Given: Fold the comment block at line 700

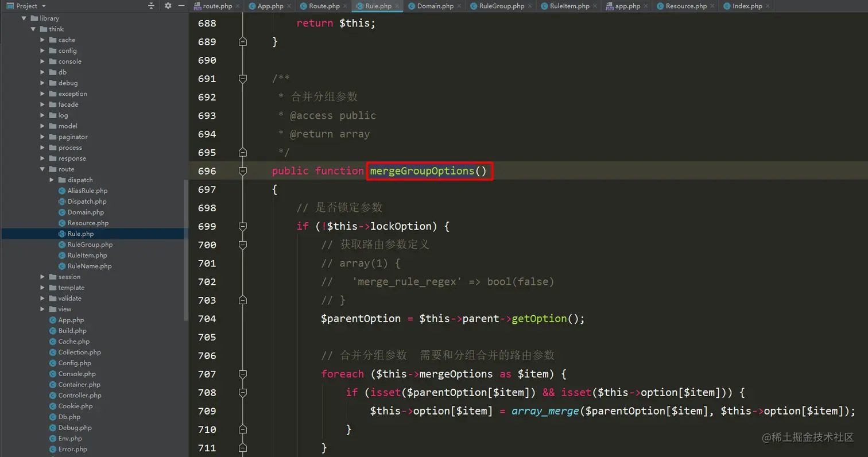Looking at the screenshot, I should pyautogui.click(x=243, y=245).
